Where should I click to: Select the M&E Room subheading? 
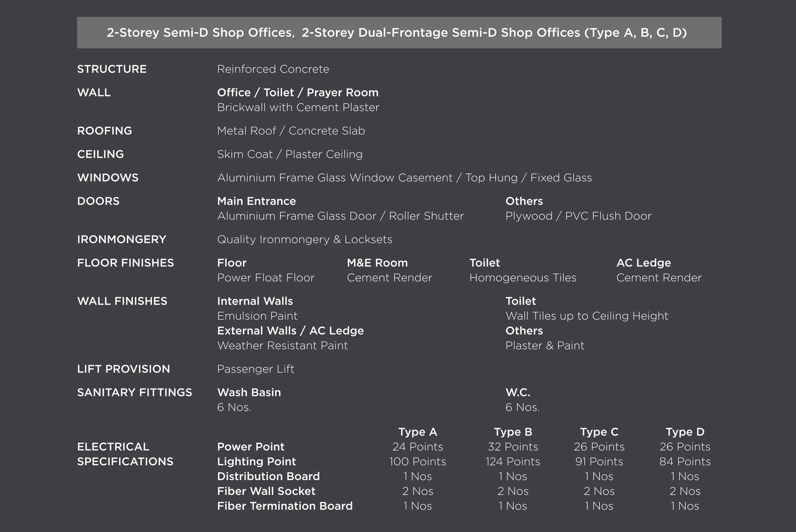(x=377, y=263)
